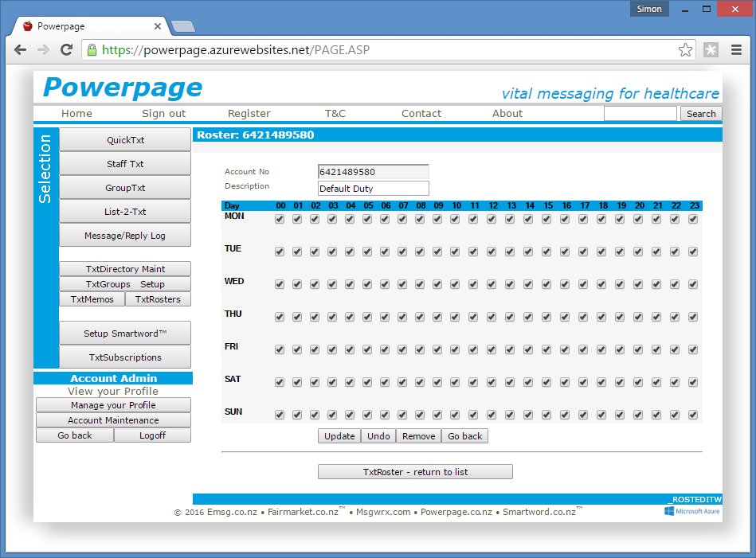The width and height of the screenshot is (756, 558).
Task: Click the Remove button
Action: click(418, 436)
